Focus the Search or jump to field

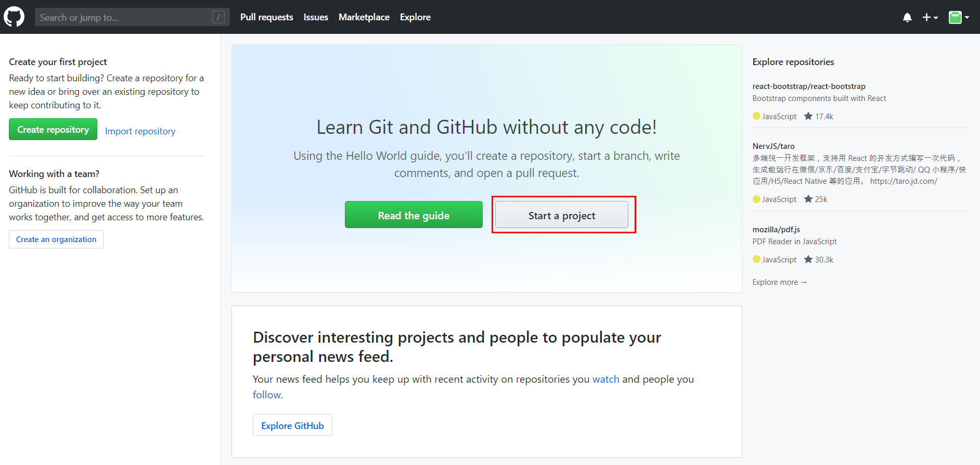pyautogui.click(x=132, y=17)
